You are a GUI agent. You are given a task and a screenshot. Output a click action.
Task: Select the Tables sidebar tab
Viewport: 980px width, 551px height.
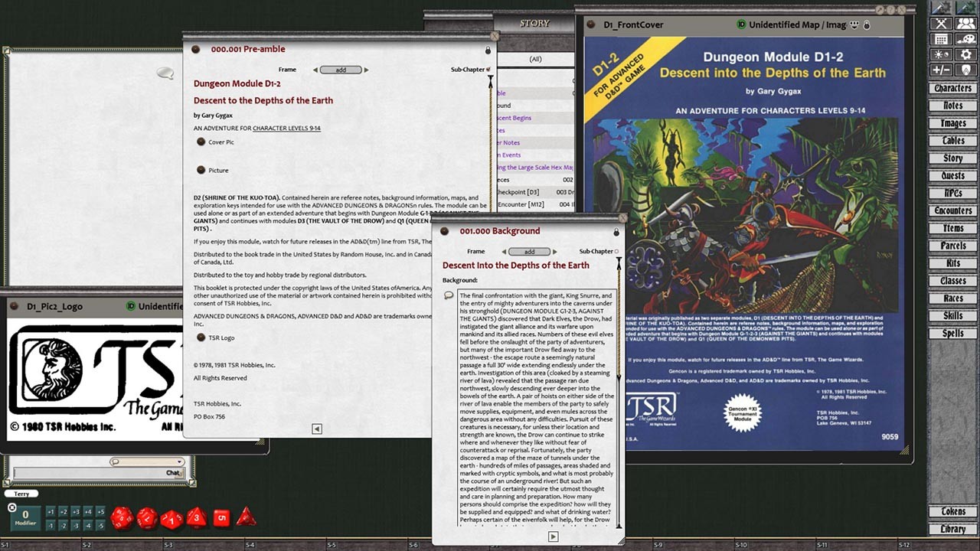pos(952,140)
